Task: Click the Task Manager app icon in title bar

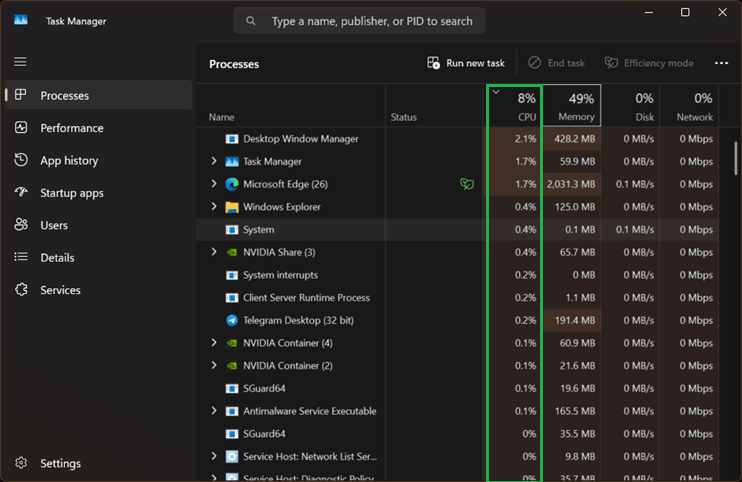Action: pos(21,20)
